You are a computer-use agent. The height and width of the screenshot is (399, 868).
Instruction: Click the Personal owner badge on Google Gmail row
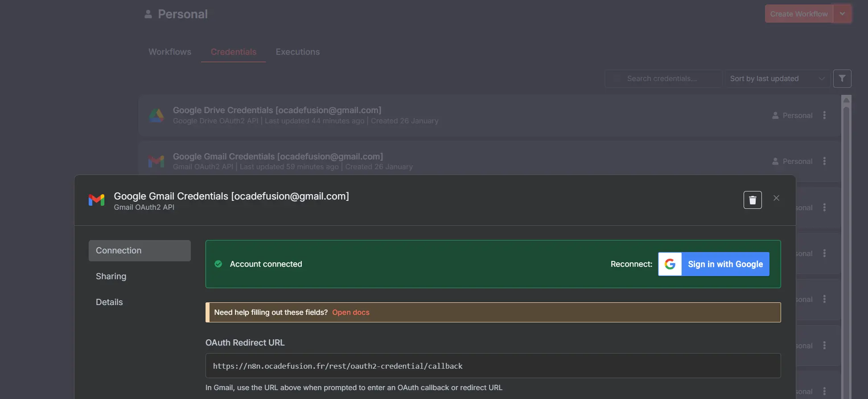click(792, 161)
